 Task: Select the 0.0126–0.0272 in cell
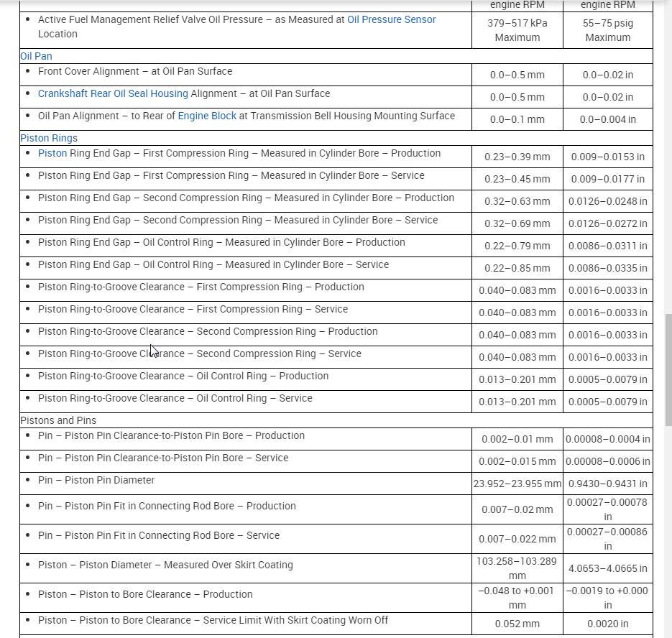[608, 223]
